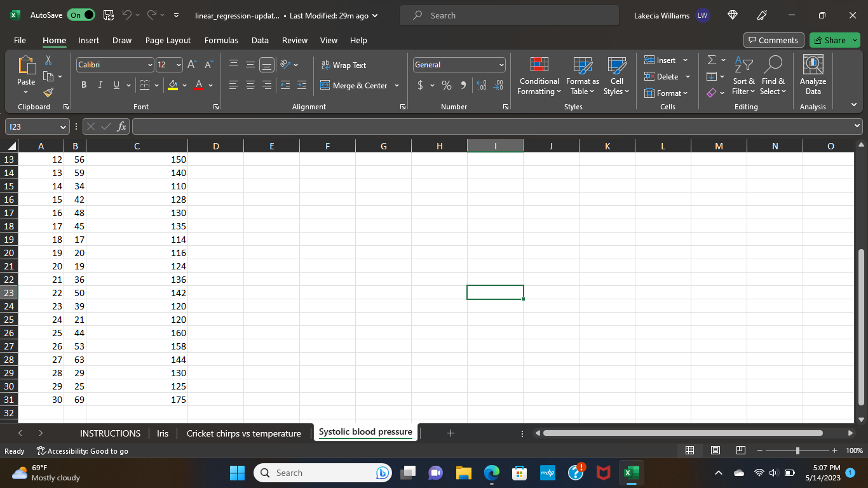Viewport: 868px width, 488px height.
Task: Open the Comments pane button
Action: point(773,40)
